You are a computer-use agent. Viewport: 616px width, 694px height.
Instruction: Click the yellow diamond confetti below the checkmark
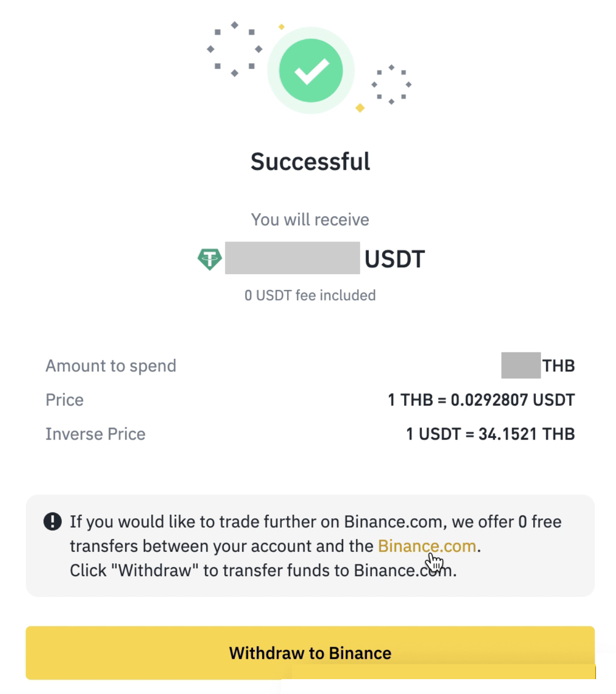click(360, 108)
